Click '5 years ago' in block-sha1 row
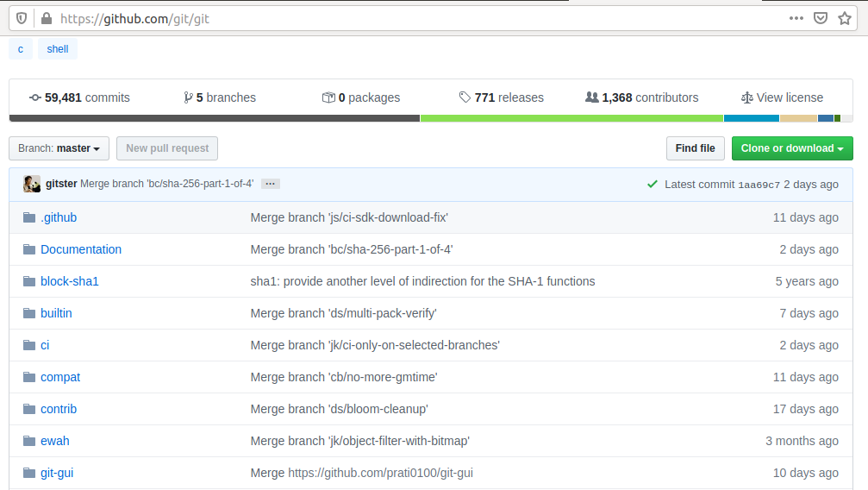Image resolution: width=868 pixels, height=490 pixels. point(807,281)
